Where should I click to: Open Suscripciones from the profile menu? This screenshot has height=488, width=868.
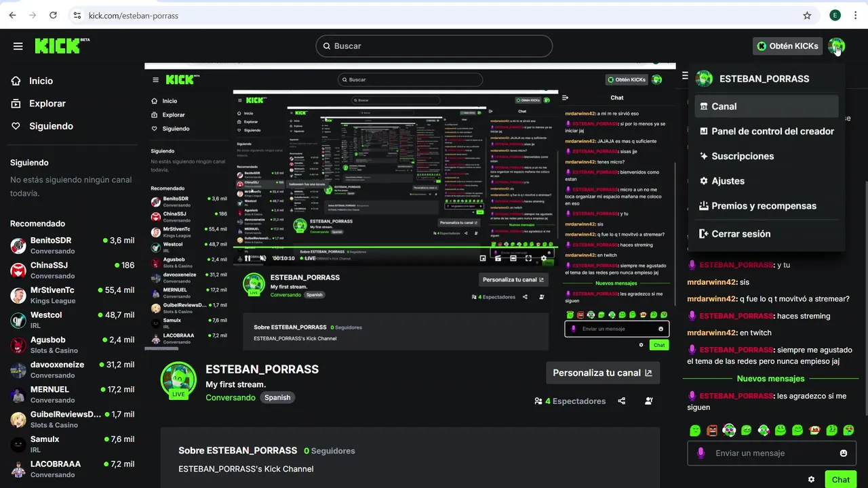point(766,157)
